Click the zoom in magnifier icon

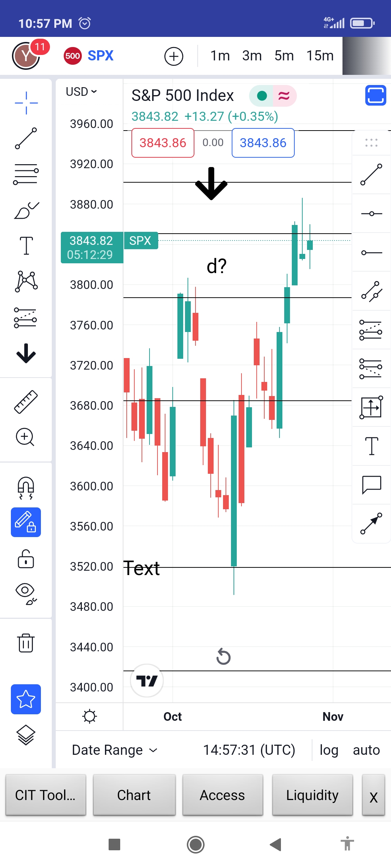pos(25,437)
